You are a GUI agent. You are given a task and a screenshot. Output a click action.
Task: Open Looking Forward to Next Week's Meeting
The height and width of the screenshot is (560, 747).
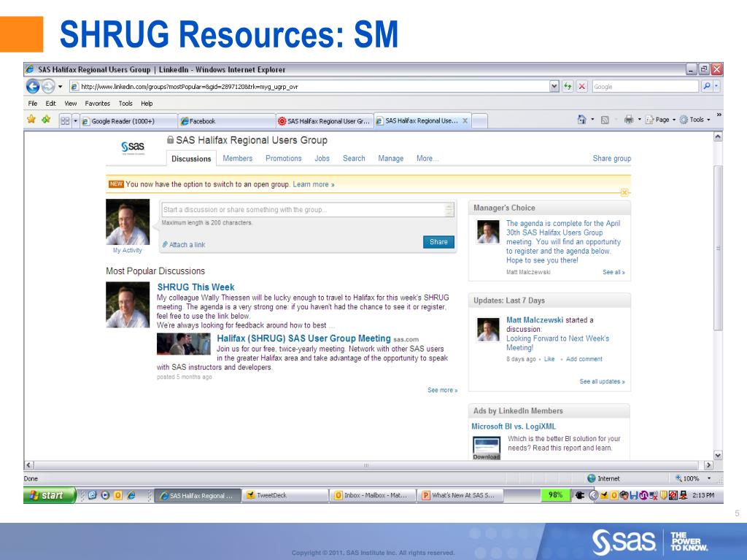pos(557,343)
